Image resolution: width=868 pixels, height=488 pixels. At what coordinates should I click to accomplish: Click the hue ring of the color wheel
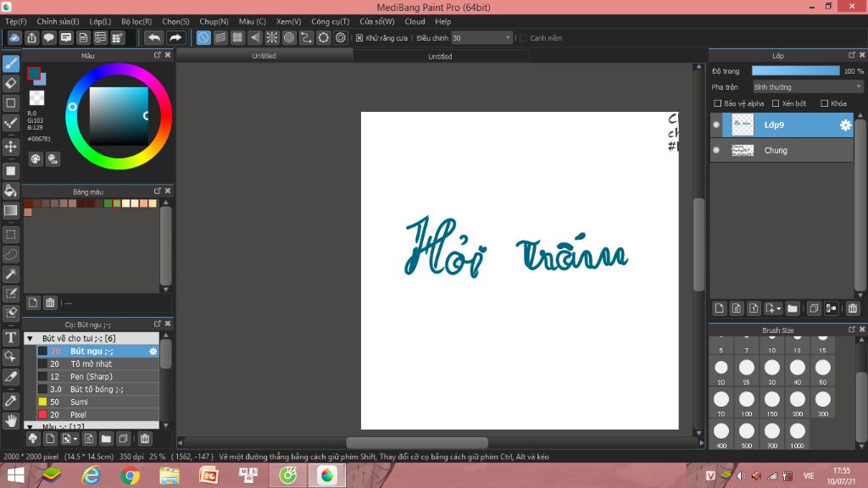[118, 69]
